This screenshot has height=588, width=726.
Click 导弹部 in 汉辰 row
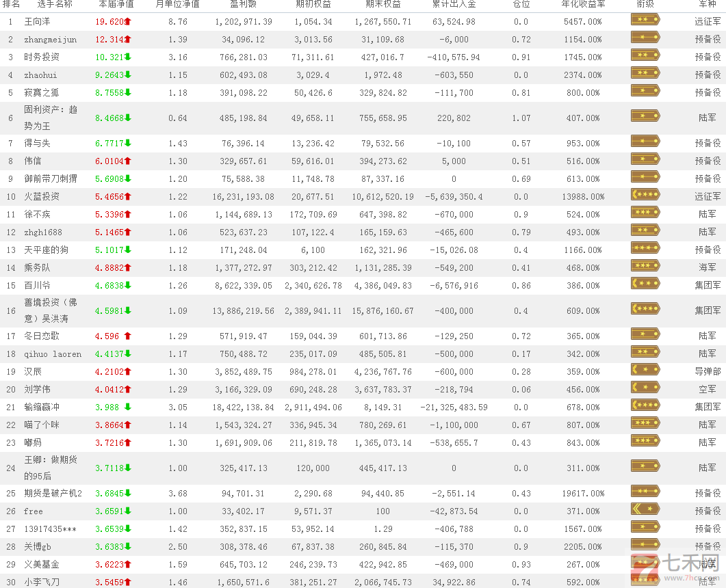tap(708, 371)
